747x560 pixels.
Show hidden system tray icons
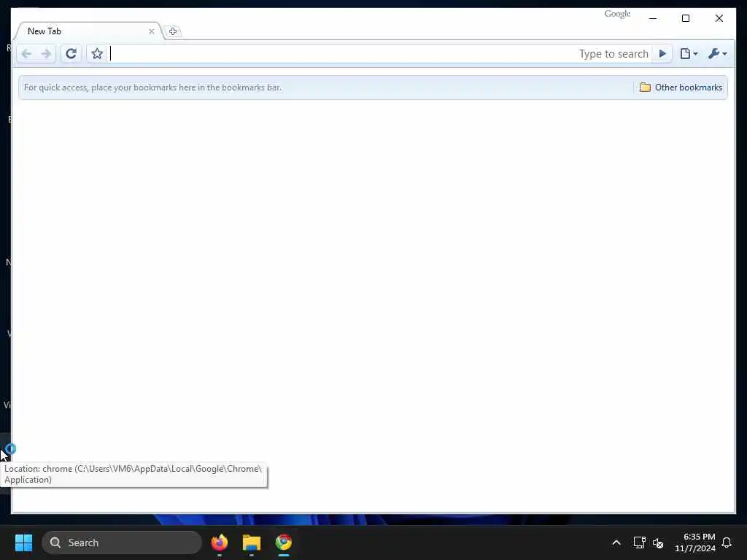coord(616,542)
